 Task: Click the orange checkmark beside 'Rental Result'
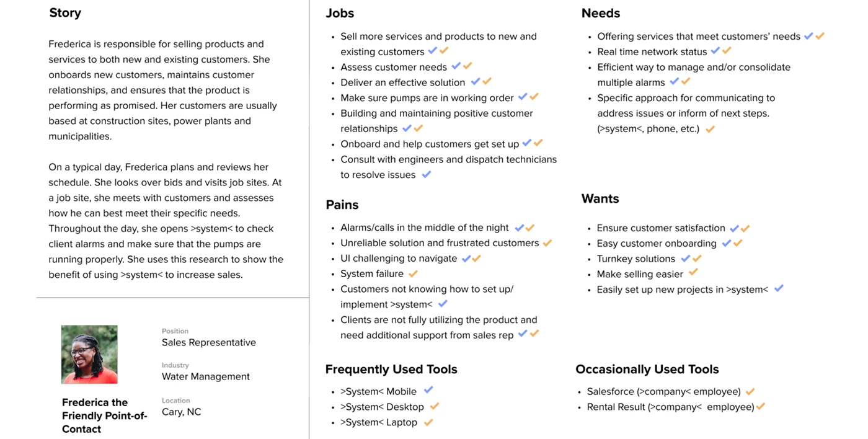(761, 406)
